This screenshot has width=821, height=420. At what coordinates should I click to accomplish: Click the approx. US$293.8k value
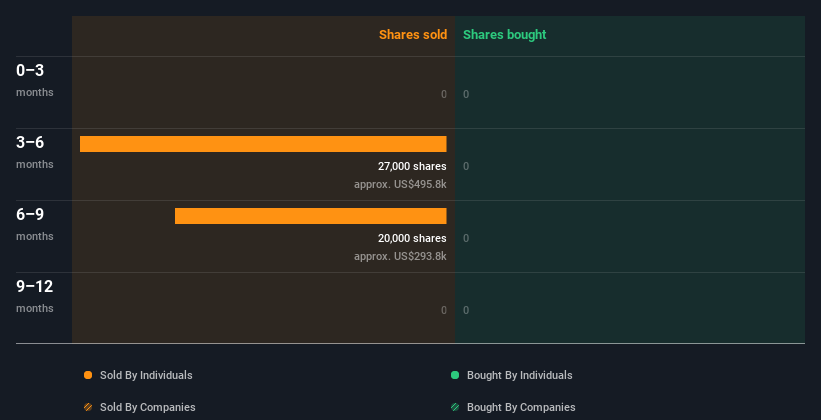tap(400, 256)
